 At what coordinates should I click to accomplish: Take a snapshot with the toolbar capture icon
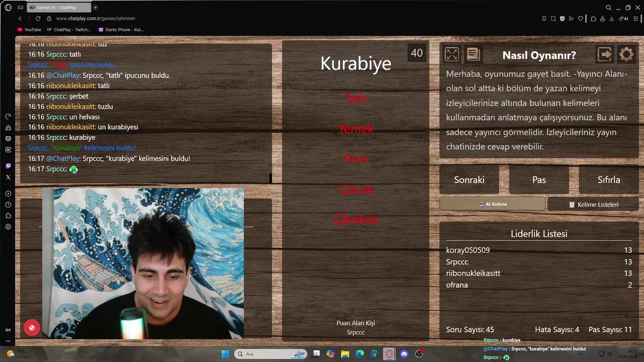click(x=553, y=19)
